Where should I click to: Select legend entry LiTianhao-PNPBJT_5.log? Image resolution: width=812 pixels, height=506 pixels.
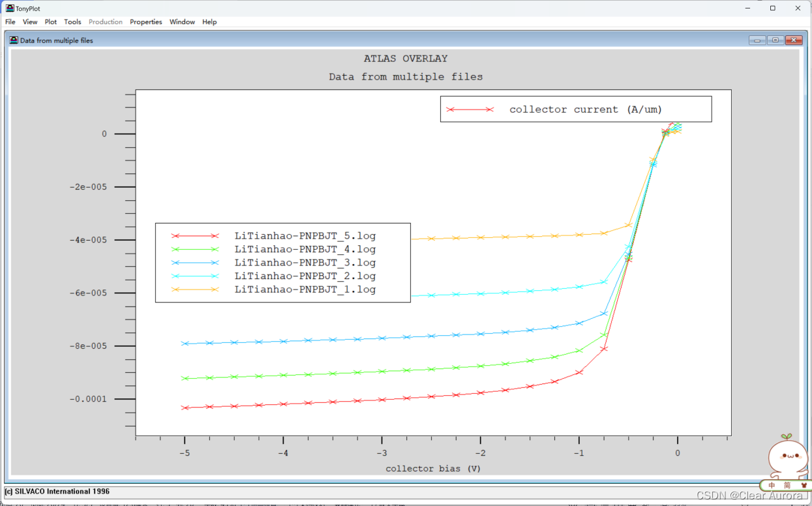305,235
